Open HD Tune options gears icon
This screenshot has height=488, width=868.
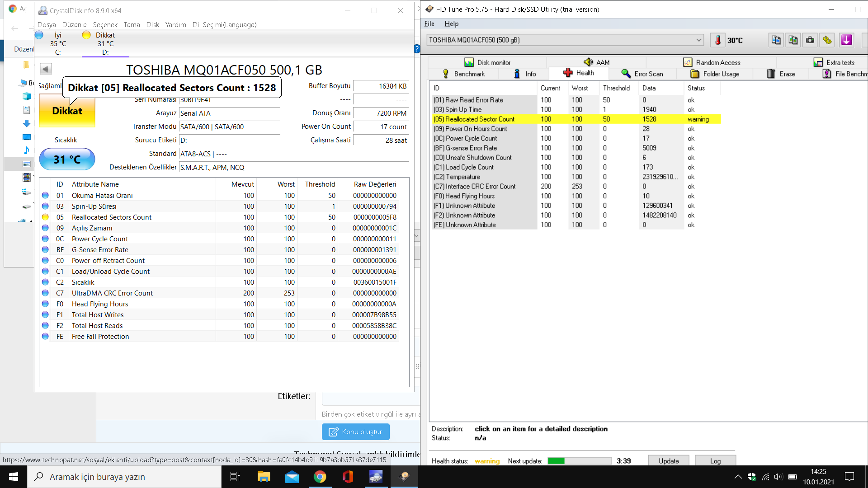(x=827, y=40)
